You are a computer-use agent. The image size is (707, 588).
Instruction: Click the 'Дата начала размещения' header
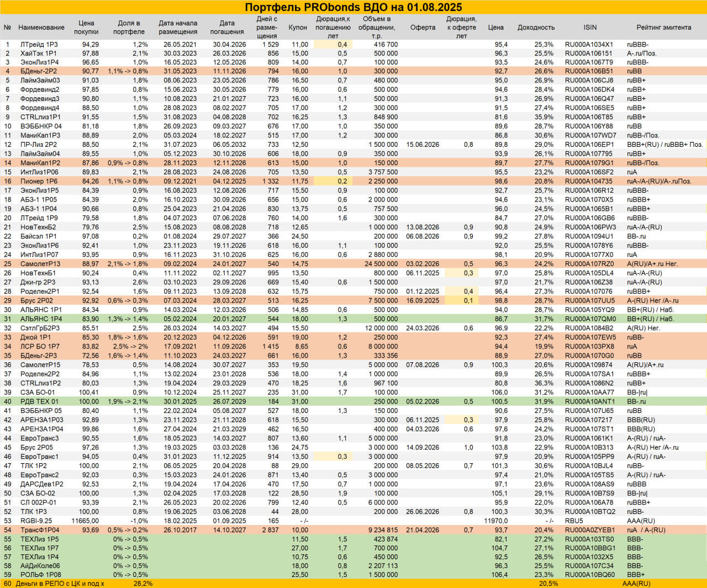178,28
